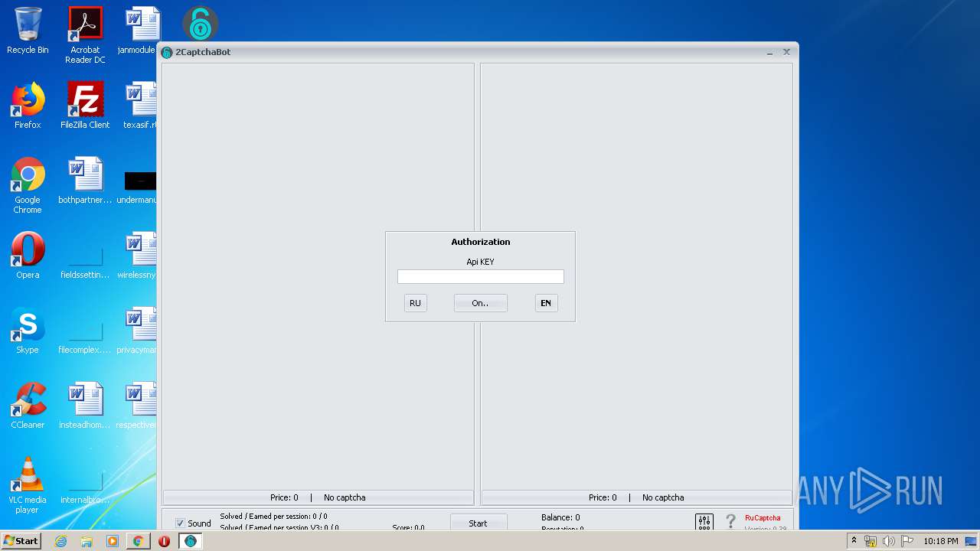
Task: Click 'Solved / Earned per session: 0 / 0'
Action: pos(273,517)
